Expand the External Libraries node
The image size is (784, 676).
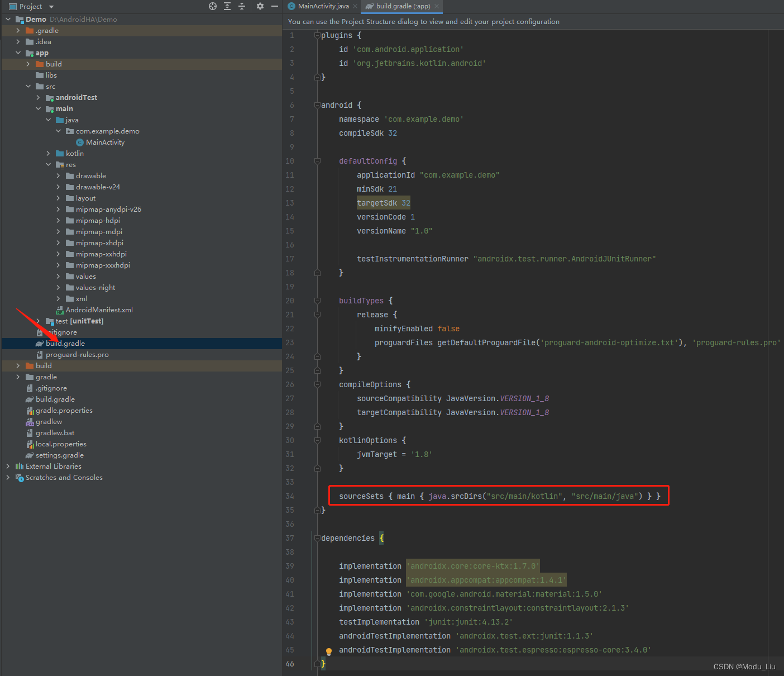[8, 466]
